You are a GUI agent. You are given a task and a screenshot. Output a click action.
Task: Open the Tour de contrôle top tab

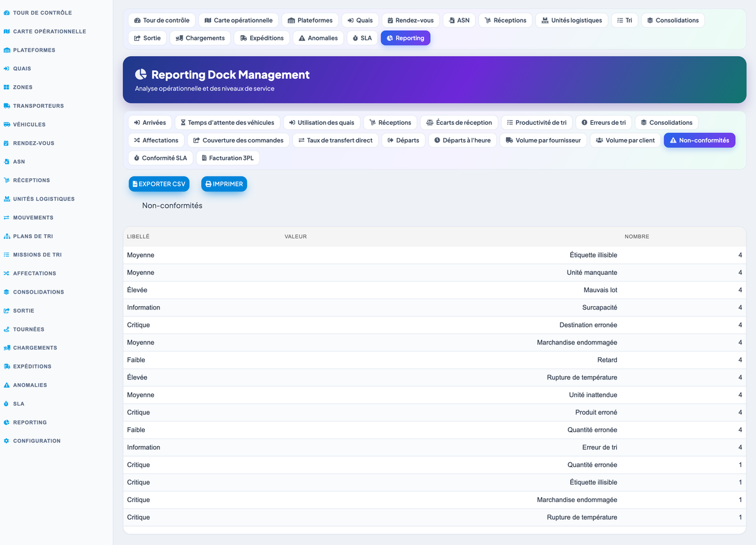162,20
